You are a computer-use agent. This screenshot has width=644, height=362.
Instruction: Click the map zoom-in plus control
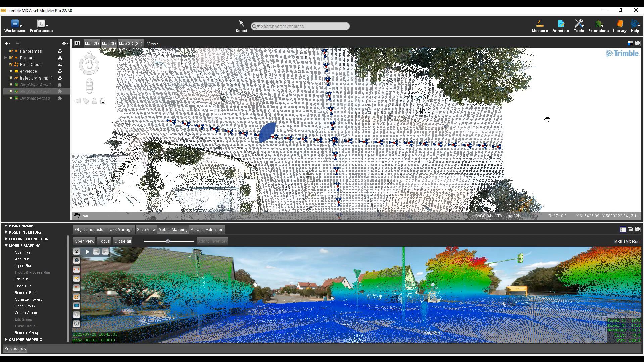(x=89, y=82)
